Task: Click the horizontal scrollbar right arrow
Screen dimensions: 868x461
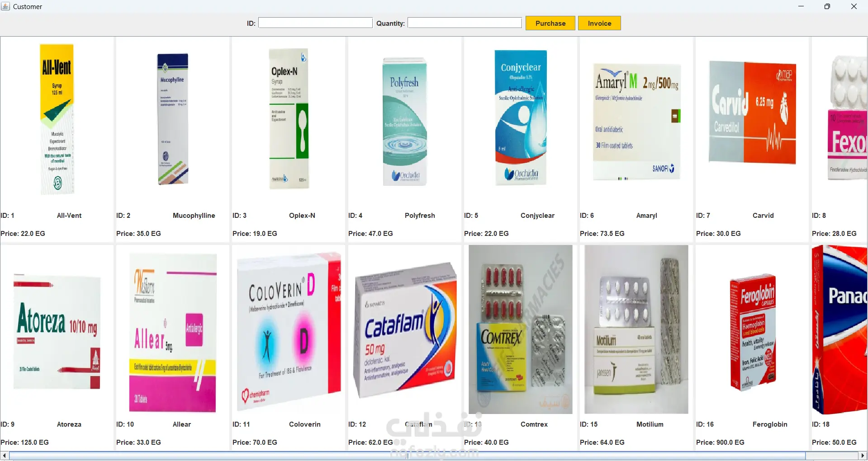Action: tap(863, 456)
